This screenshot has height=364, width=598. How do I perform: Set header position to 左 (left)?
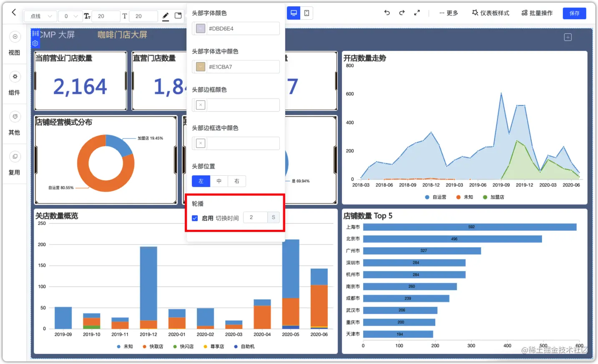tap(201, 181)
